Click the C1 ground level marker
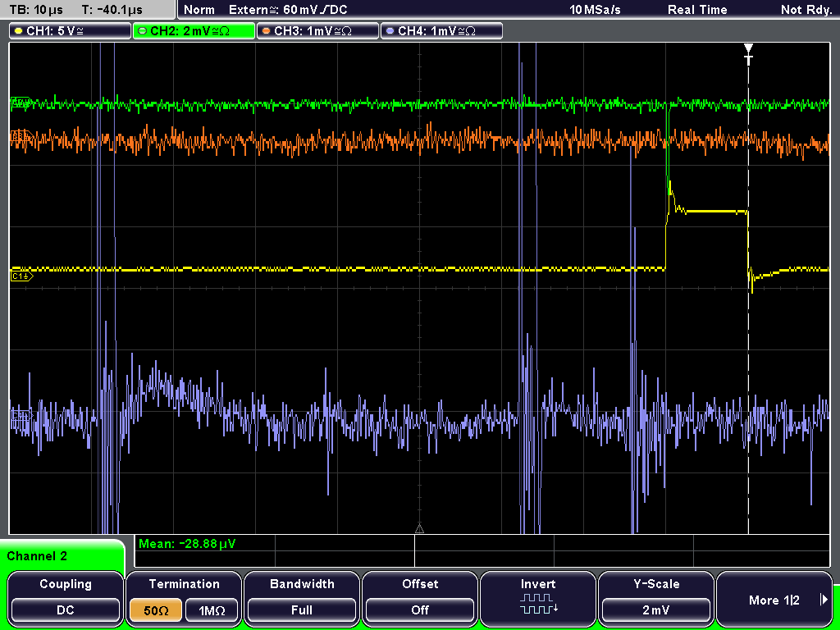840x630 pixels. [x=21, y=276]
